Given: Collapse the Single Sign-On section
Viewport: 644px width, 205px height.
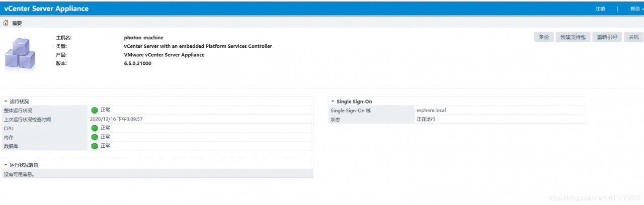Looking at the screenshot, I should (333, 101).
